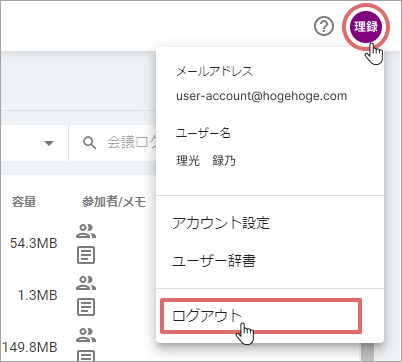The width and height of the screenshot is (402, 362).
Task: Click the search magnifier icon
Action: click(x=89, y=143)
